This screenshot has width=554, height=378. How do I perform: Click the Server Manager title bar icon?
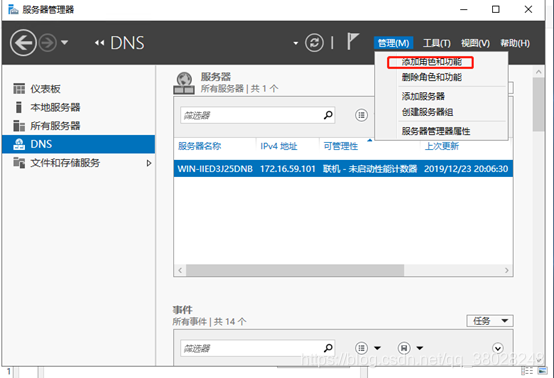click(13, 9)
